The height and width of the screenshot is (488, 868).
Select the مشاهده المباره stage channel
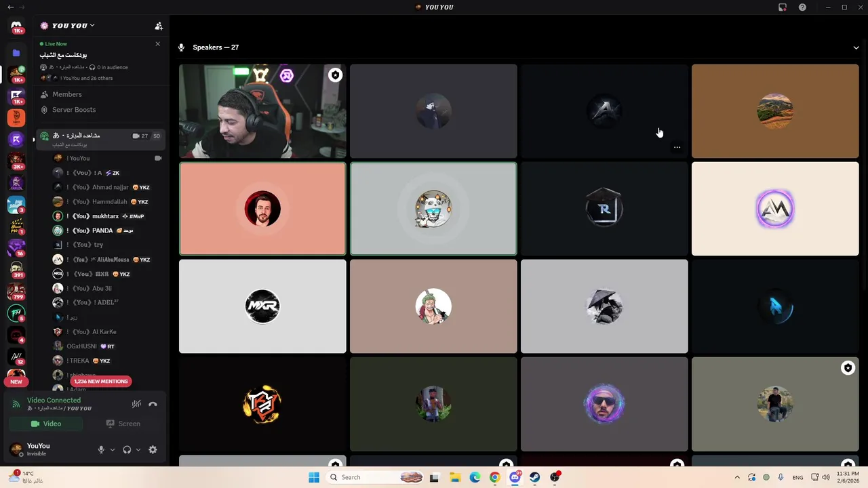(x=102, y=139)
